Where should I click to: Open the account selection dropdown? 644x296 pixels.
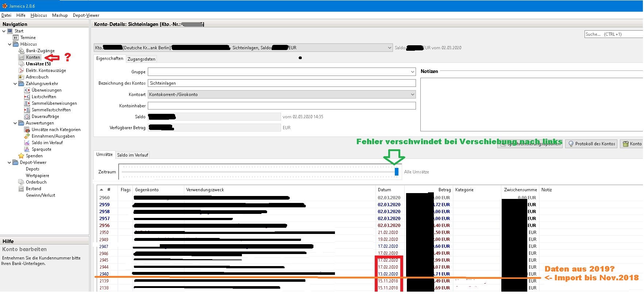390,48
